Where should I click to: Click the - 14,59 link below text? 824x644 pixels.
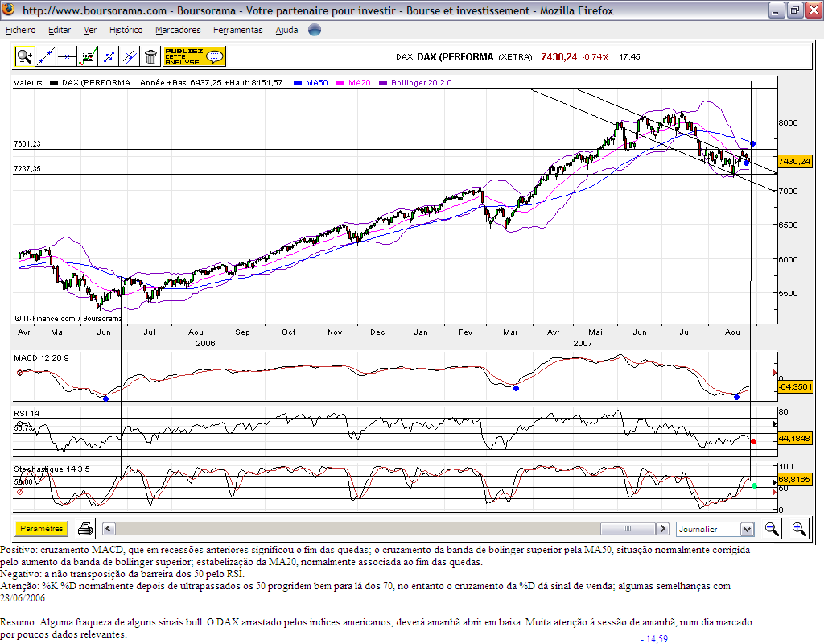coord(654,638)
